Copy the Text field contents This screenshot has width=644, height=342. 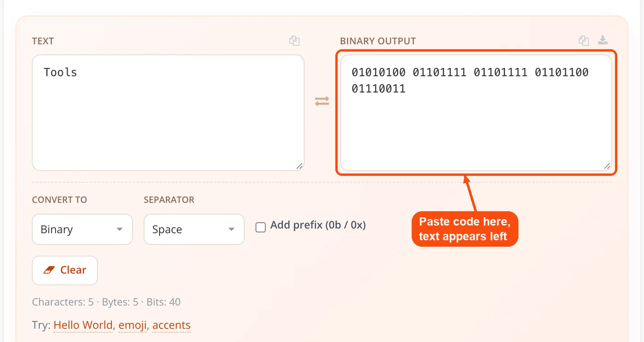click(294, 41)
